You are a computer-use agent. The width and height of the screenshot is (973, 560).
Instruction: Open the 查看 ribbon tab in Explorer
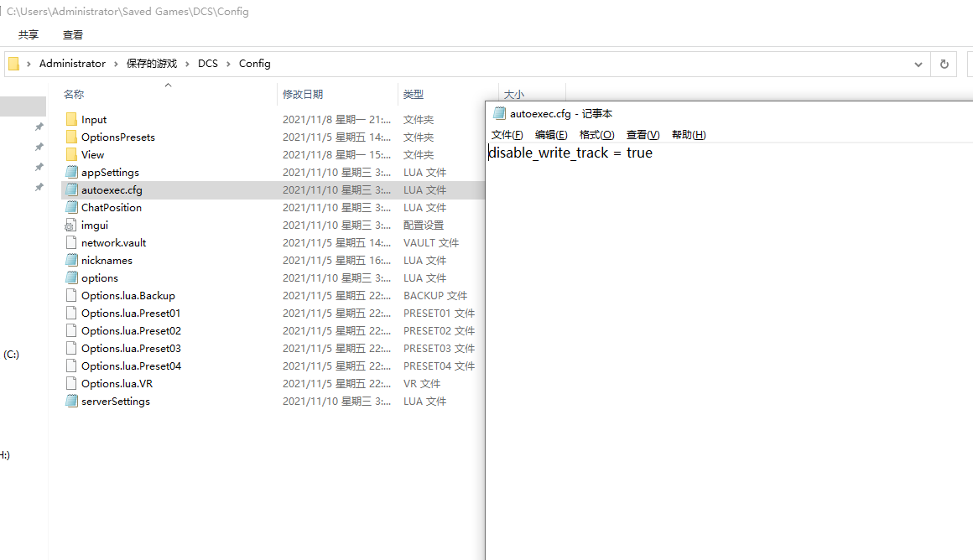click(x=73, y=34)
